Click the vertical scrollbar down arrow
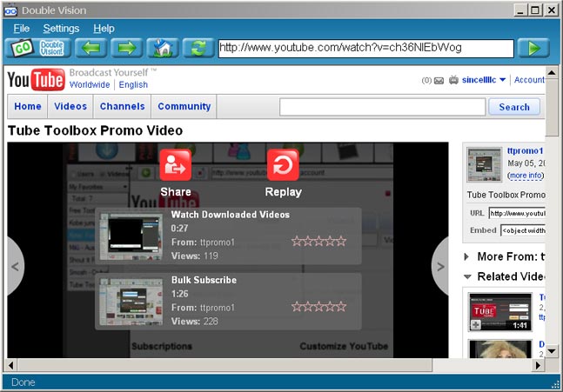This screenshot has height=392, width=563. point(552,351)
